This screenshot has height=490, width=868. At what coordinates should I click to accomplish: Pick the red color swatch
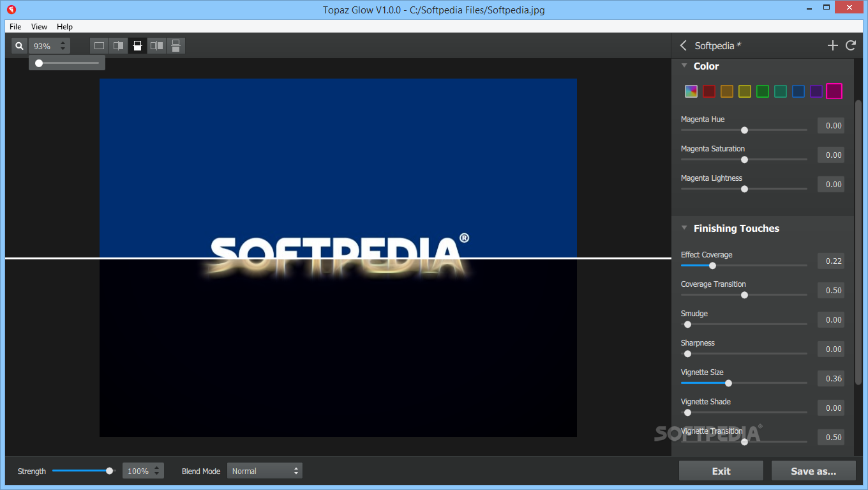point(709,91)
